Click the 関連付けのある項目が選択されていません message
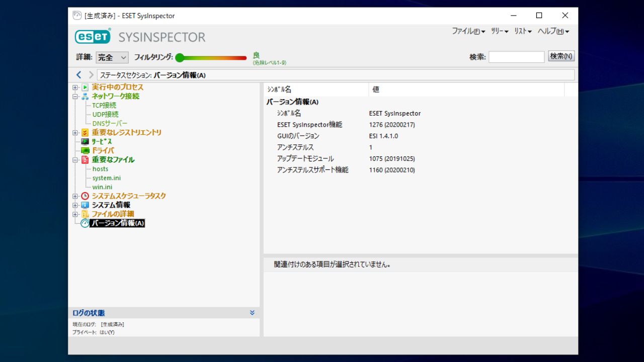 (x=333, y=264)
